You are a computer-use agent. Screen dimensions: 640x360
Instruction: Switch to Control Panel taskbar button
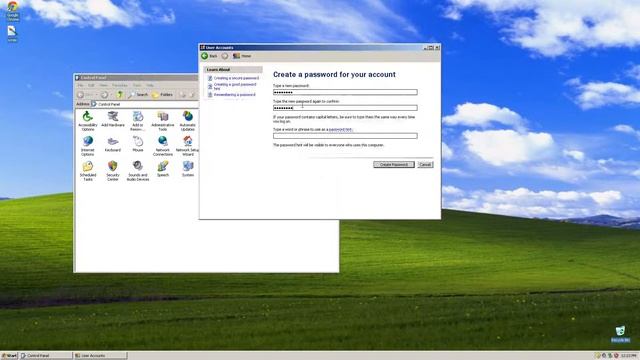(x=46, y=356)
